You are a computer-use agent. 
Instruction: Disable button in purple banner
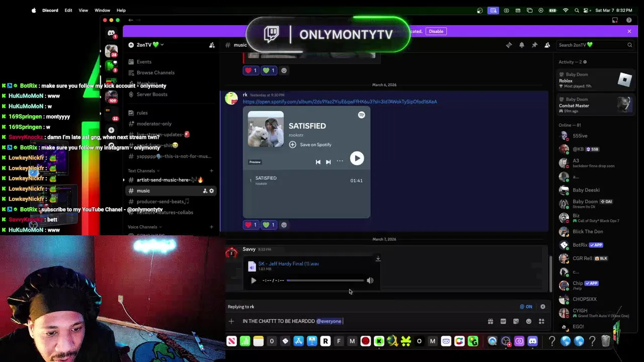pos(436,31)
